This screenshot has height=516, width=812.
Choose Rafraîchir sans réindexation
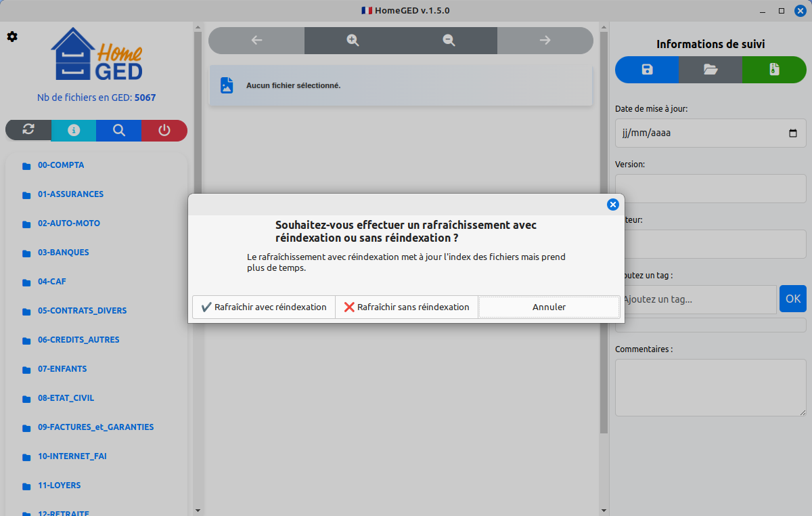coord(407,307)
